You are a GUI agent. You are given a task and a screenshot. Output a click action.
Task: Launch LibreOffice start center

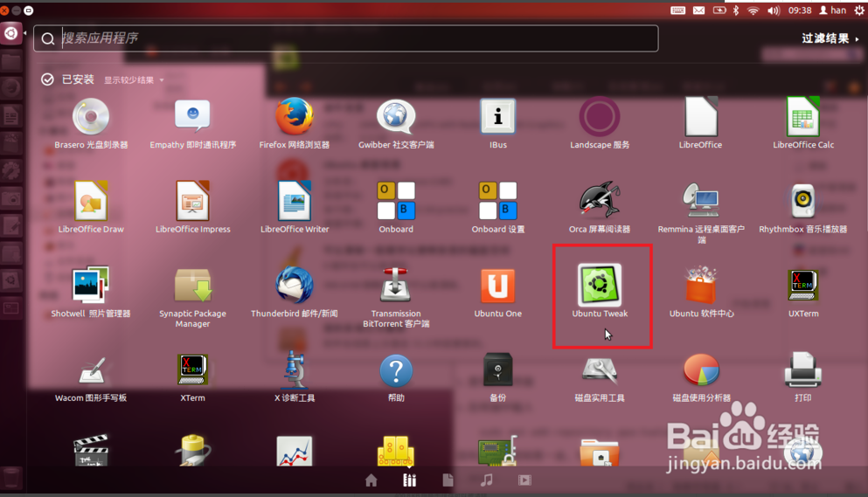click(x=701, y=124)
